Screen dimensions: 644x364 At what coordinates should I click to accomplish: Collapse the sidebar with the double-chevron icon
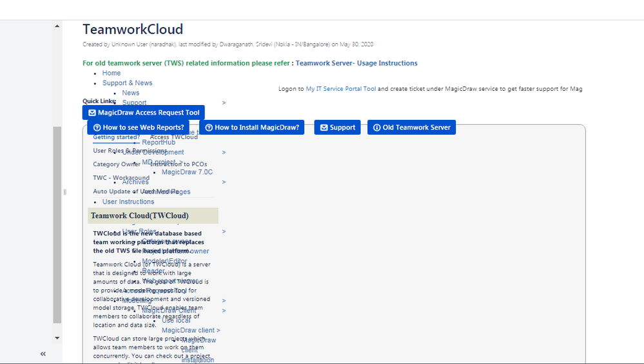43,354
